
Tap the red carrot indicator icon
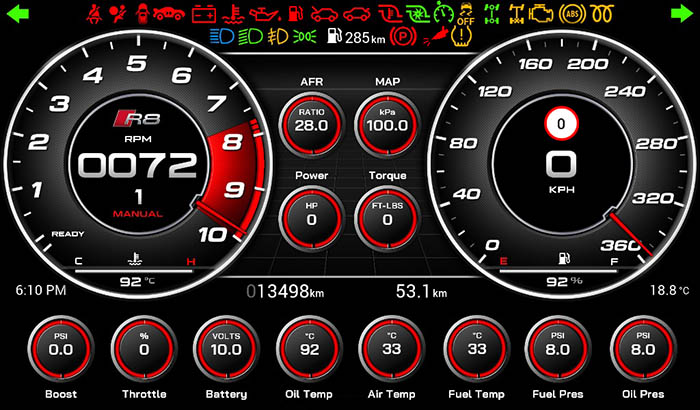(x=434, y=38)
